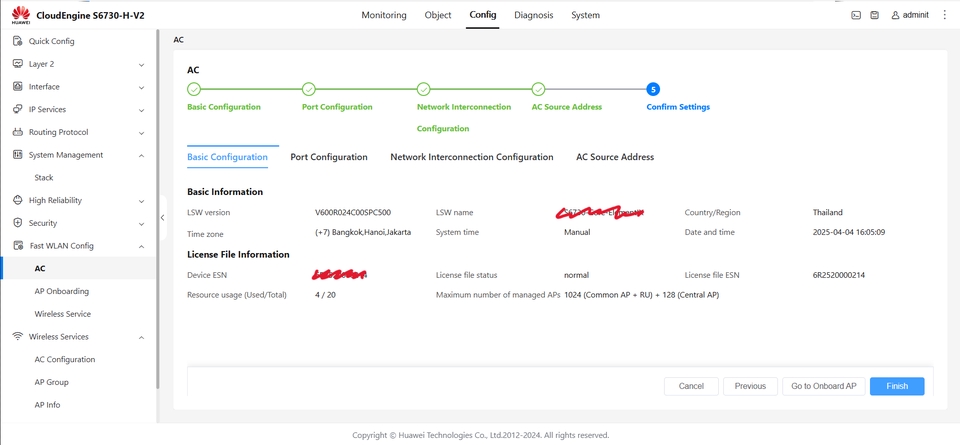
Task: Click the Port Configuration step checkmark circle
Action: (309, 89)
